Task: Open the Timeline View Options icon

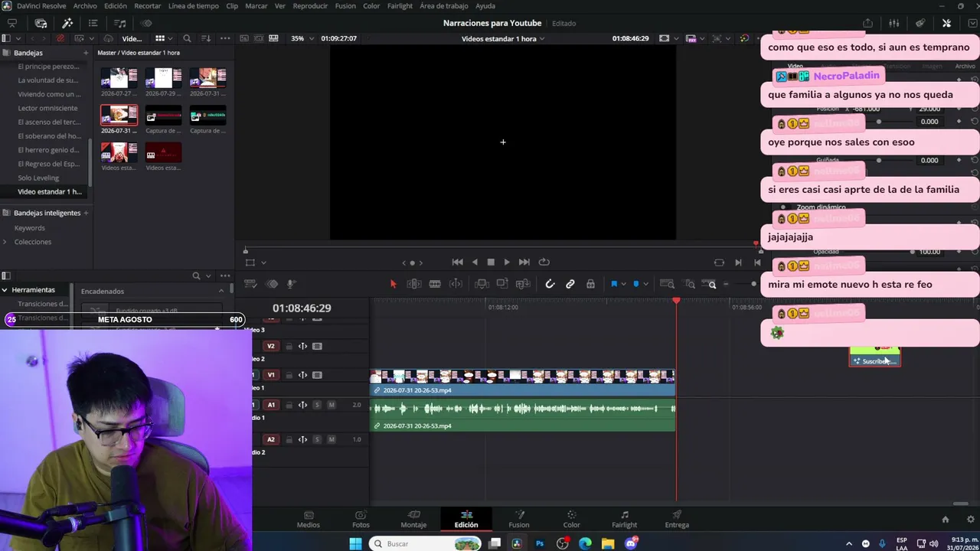Action: (x=250, y=285)
